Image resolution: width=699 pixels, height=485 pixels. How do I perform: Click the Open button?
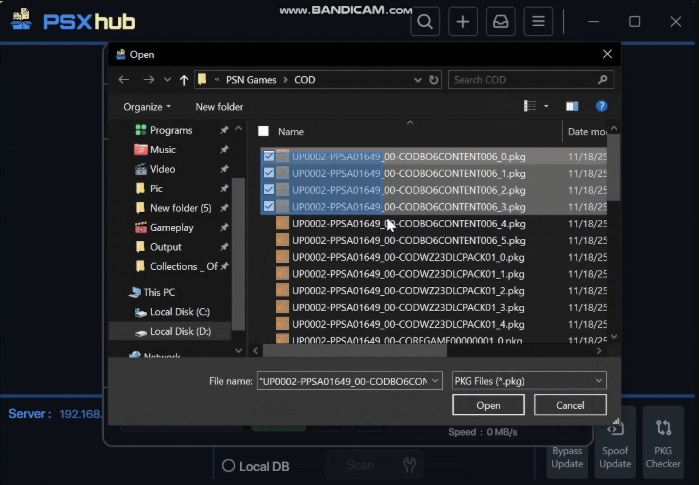tap(488, 405)
